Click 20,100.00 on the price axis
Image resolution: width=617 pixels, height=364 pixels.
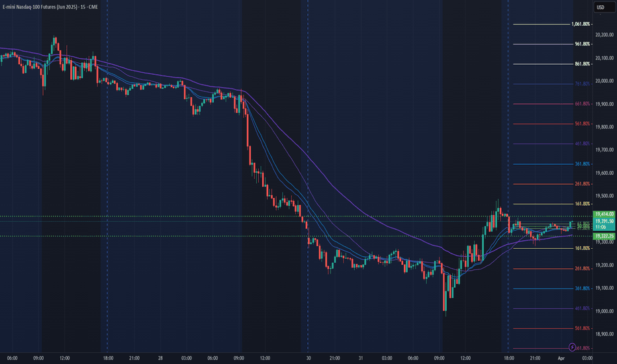604,58
